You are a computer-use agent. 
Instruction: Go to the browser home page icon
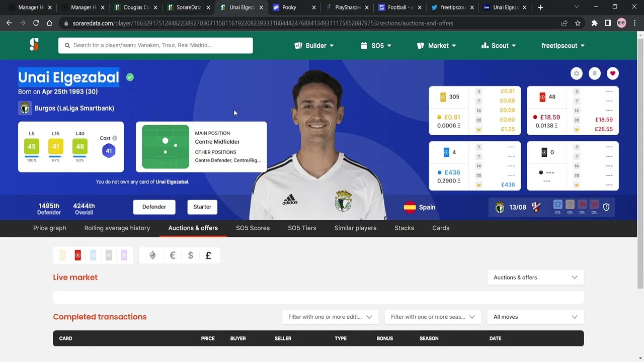click(49, 23)
